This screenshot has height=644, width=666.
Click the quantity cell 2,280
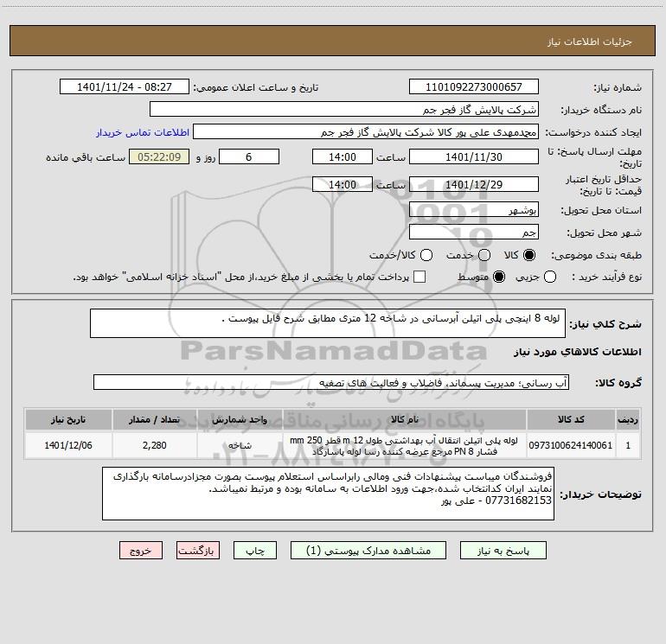[155, 445]
